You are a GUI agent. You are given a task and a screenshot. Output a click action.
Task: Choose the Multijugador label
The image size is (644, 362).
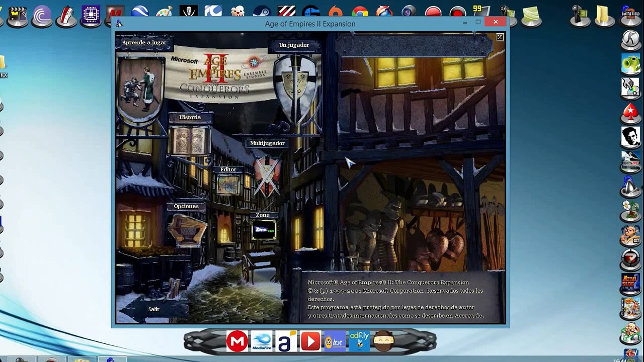point(267,143)
